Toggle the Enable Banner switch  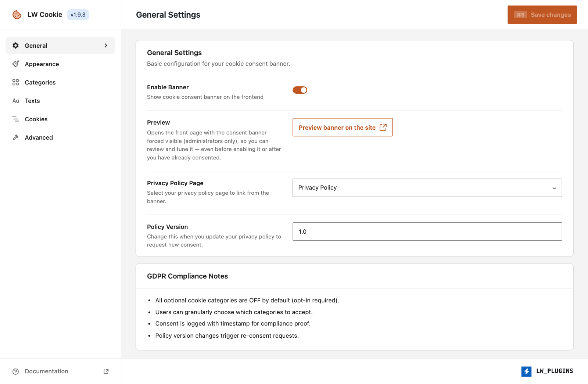[300, 90]
